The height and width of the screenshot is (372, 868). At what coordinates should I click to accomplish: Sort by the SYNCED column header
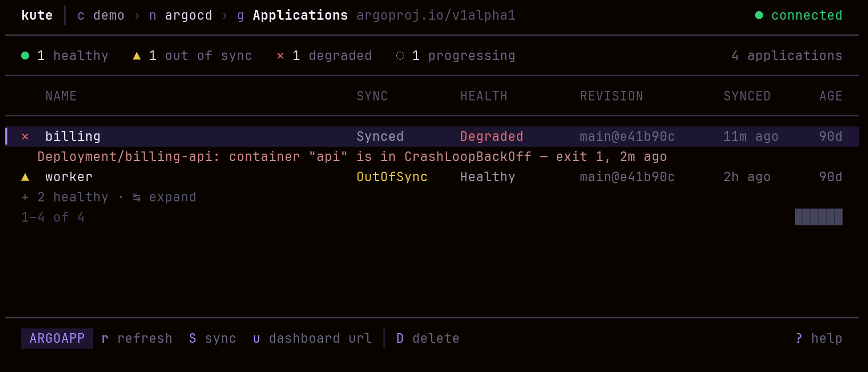tap(747, 96)
